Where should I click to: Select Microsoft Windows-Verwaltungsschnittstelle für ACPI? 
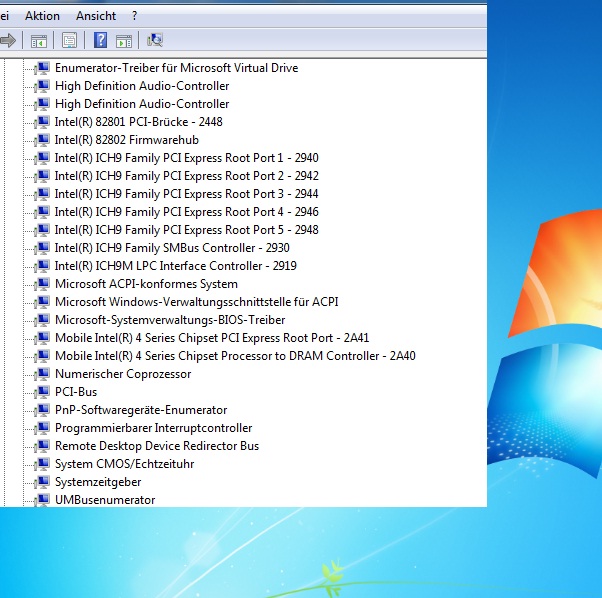(197, 302)
